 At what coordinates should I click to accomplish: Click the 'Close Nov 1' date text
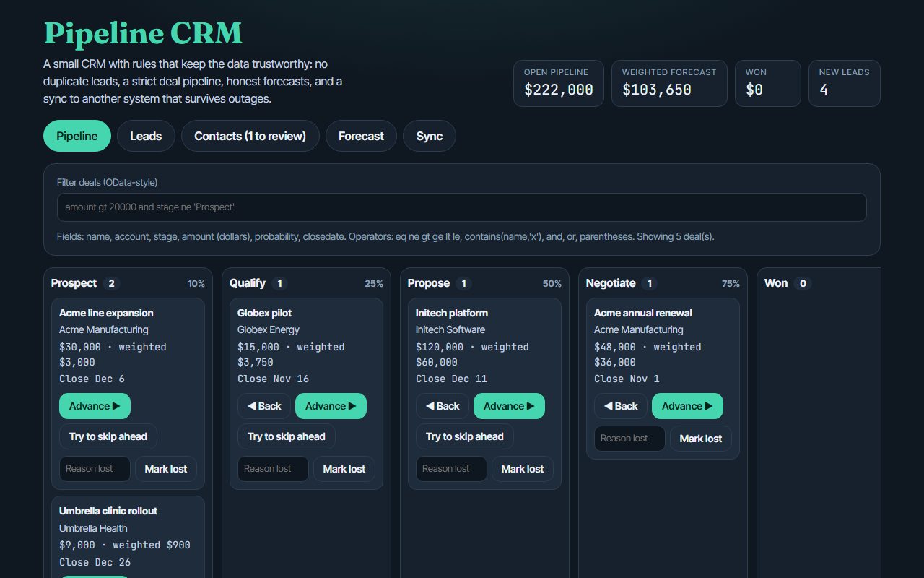(627, 379)
